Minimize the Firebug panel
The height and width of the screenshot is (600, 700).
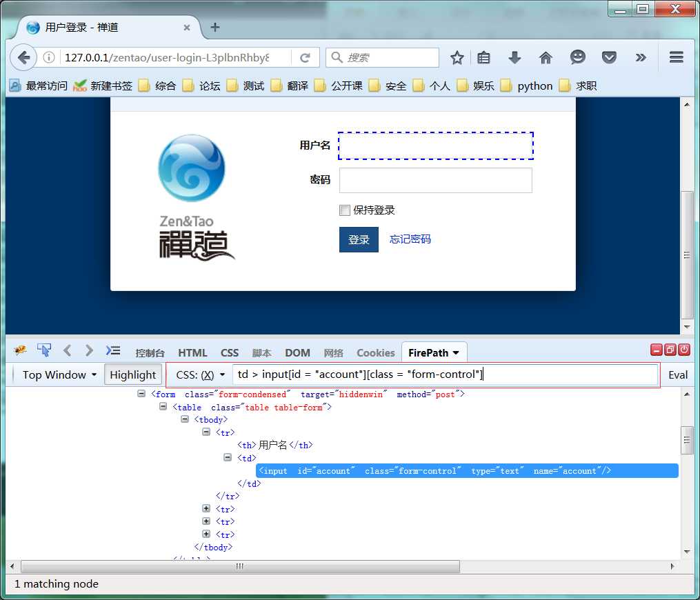[x=657, y=350]
